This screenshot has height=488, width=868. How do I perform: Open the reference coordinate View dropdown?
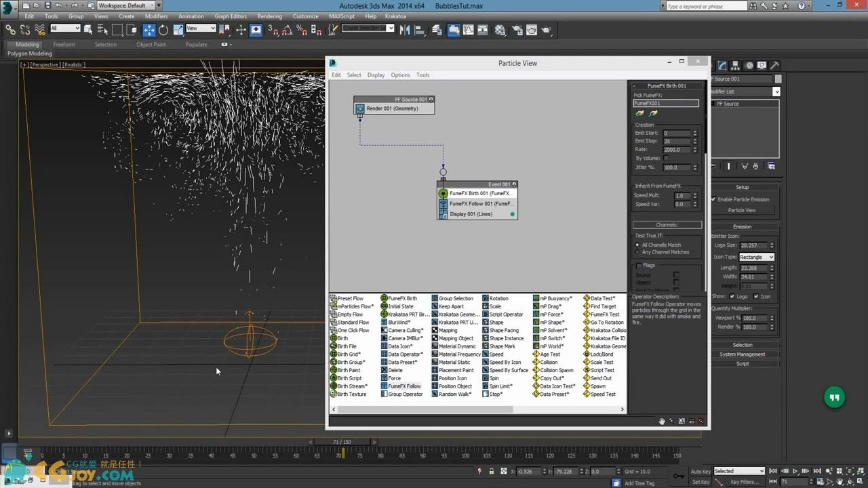coord(201,28)
